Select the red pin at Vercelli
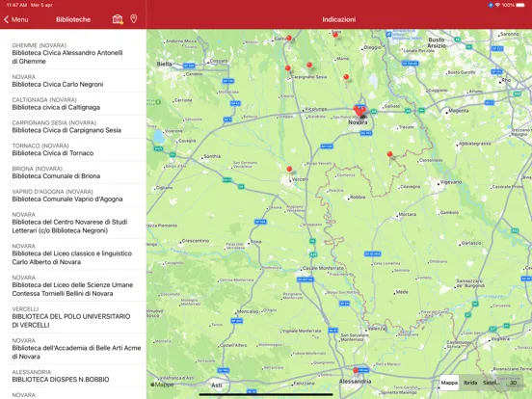This screenshot has height=399, width=532. click(x=289, y=169)
